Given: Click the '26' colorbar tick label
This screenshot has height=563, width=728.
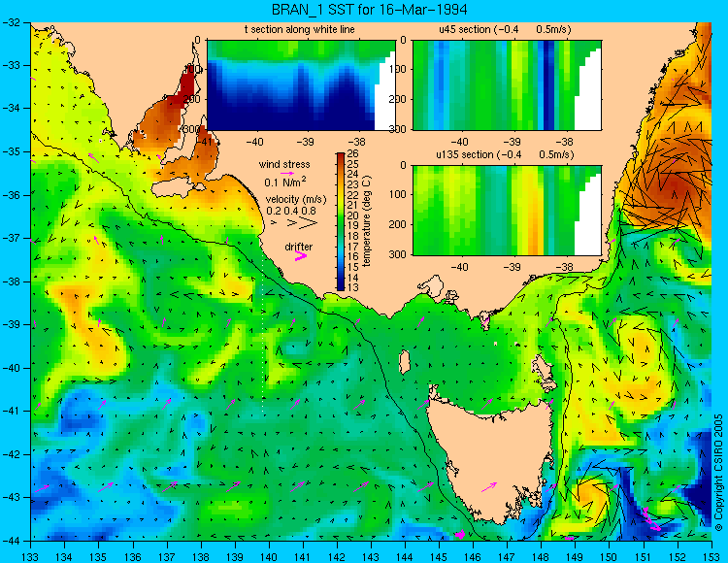Looking at the screenshot, I should point(353,154).
